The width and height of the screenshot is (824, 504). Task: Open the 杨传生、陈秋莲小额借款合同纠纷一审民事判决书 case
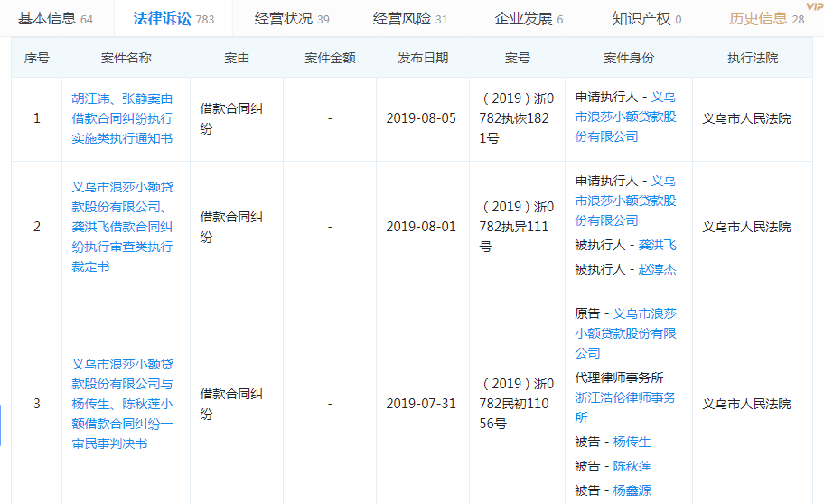[x=122, y=403]
